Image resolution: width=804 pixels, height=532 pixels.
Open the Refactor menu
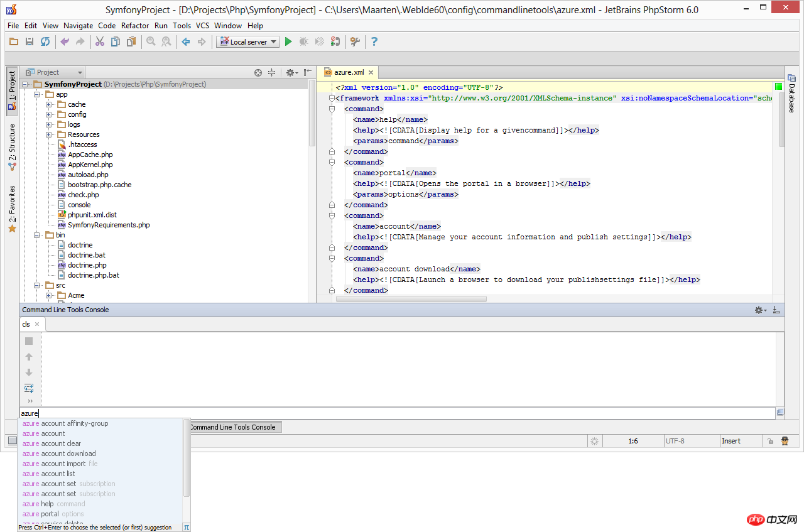tap(135, 26)
